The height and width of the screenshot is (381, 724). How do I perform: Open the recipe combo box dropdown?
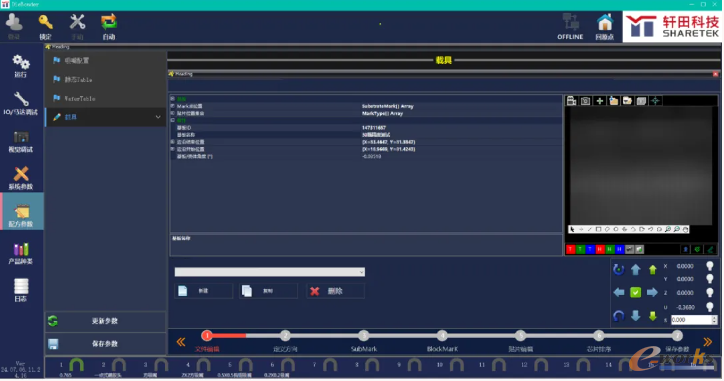tap(270, 272)
